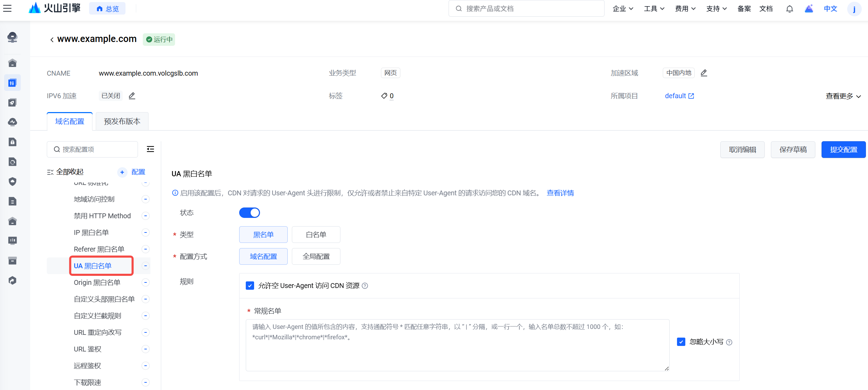Viewport: 868px width, 390px height.
Task: Uncheck the 忽略大小写 checkbox
Action: [x=681, y=342]
